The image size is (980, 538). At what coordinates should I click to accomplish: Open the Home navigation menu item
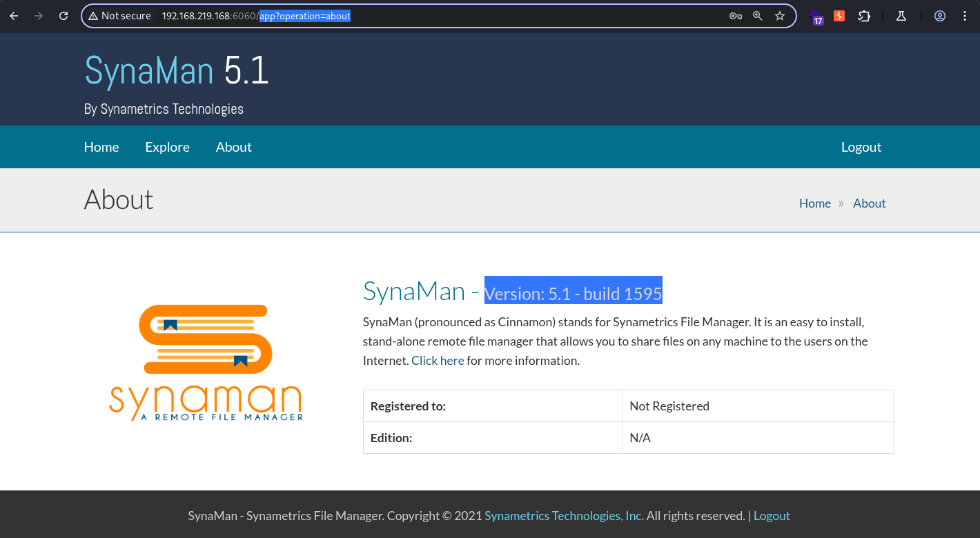tap(101, 147)
